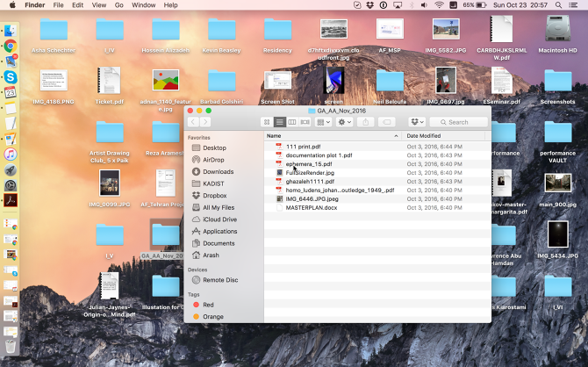Open Skype from the Dock
The height and width of the screenshot is (367, 588).
[x=11, y=77]
